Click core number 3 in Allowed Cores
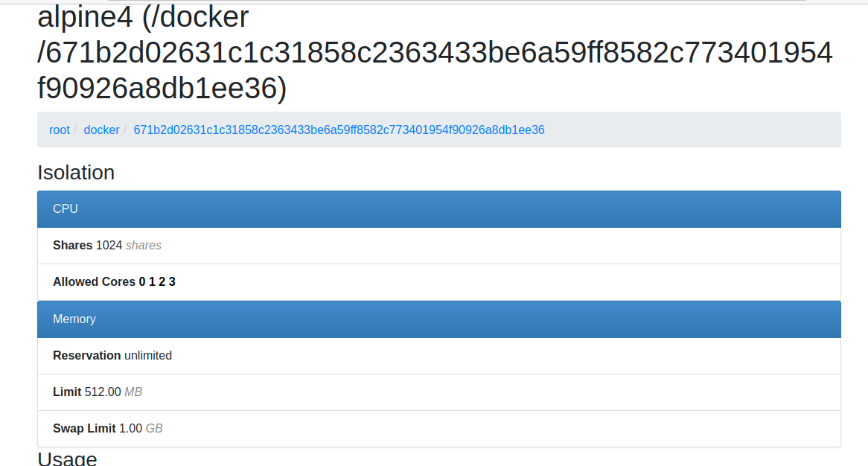 coord(171,281)
